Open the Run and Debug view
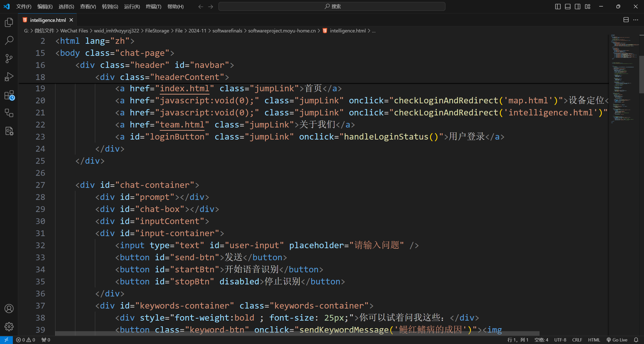 click(x=9, y=77)
